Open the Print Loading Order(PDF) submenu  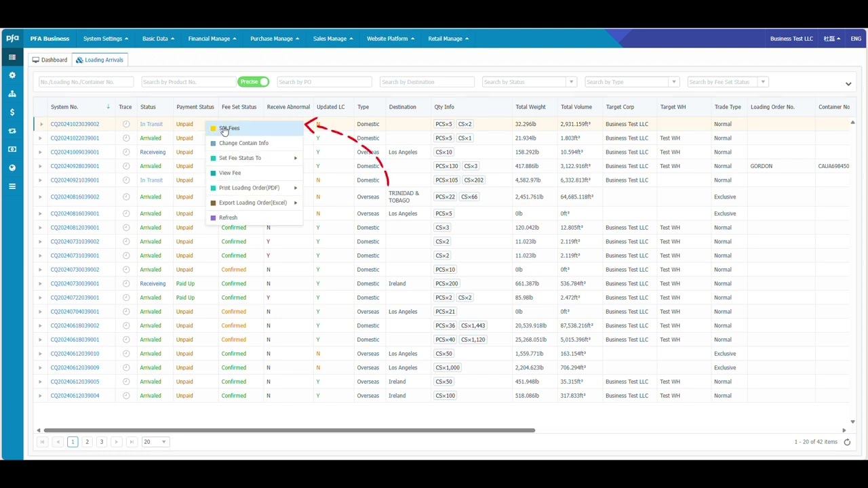[x=254, y=188]
